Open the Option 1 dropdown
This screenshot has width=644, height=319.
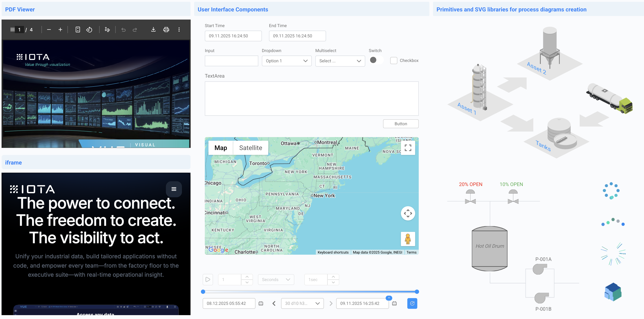pyautogui.click(x=287, y=61)
